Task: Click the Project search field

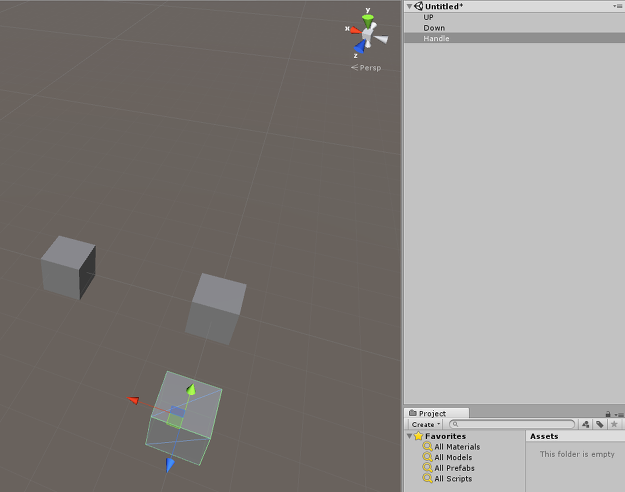Action: click(x=512, y=424)
